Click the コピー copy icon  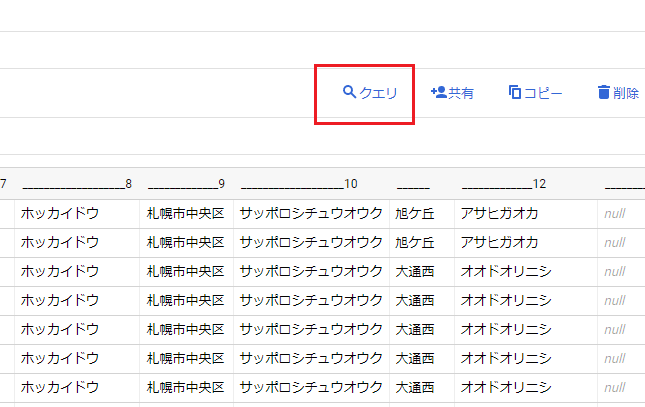point(515,92)
